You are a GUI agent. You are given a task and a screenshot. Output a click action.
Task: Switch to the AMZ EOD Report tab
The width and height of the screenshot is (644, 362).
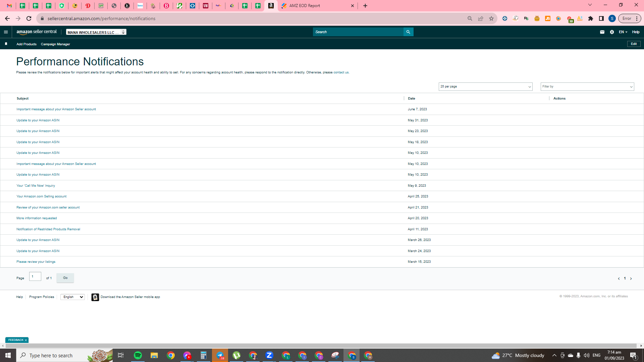point(317,6)
